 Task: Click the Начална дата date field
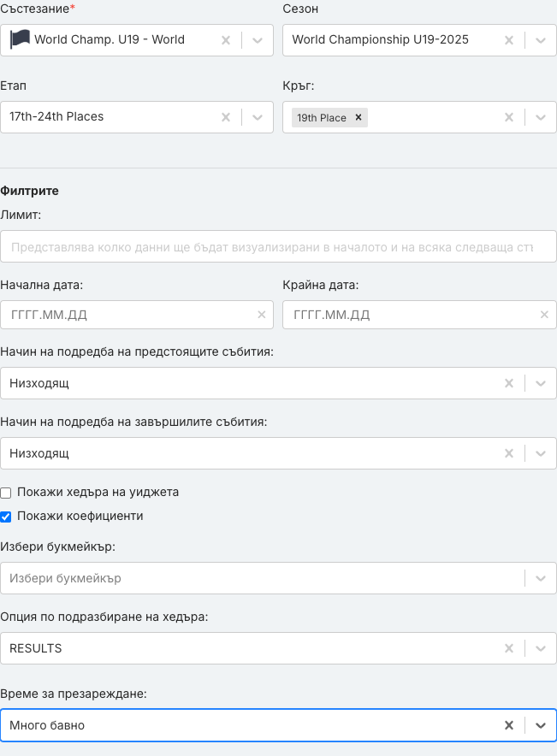coord(137,315)
